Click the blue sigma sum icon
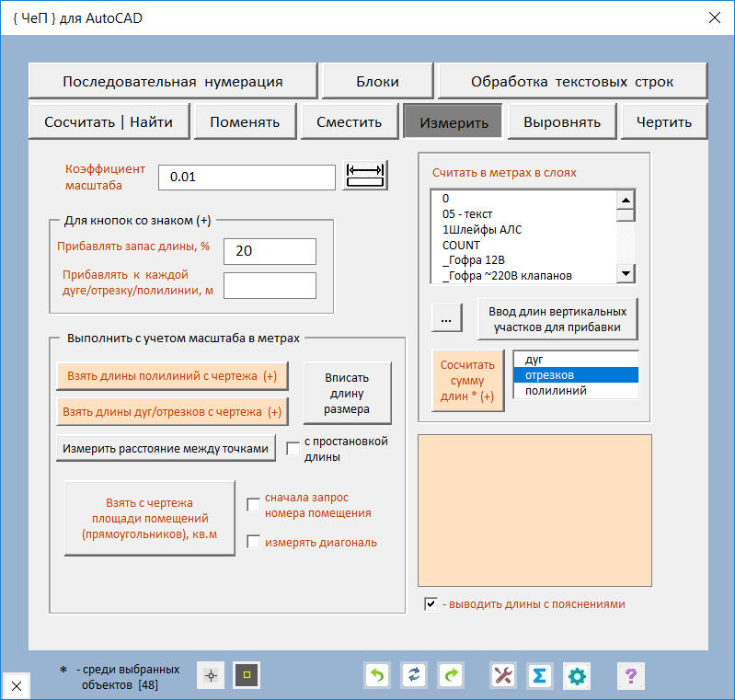735x700 pixels. tap(540, 676)
